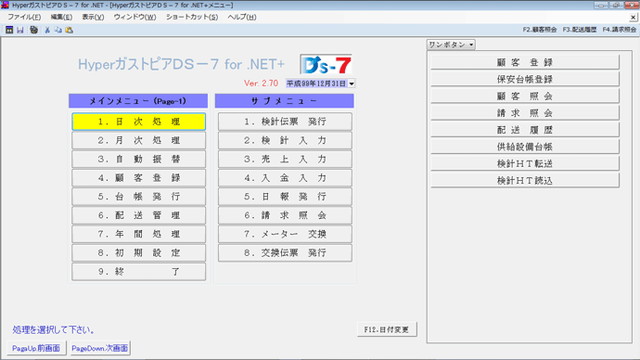This screenshot has height=360, width=640.
Task: Click F2.顧客照会 shortcut in toolbar
Action: [540, 30]
